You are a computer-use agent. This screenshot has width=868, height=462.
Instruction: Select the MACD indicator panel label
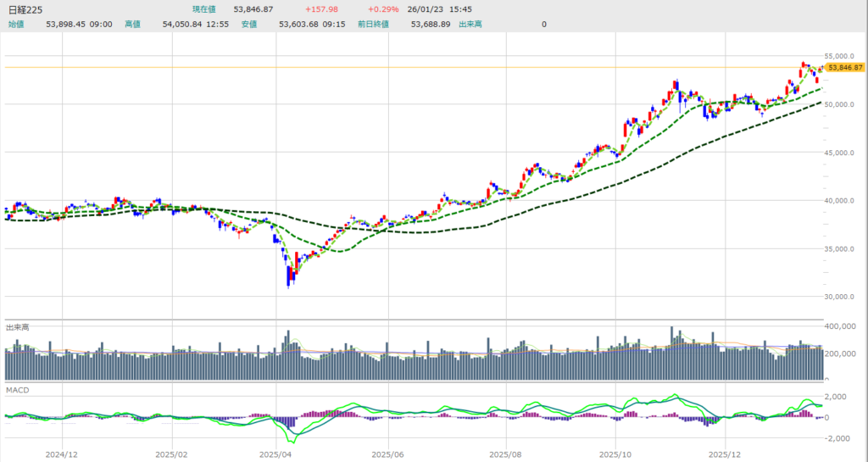[x=17, y=388]
